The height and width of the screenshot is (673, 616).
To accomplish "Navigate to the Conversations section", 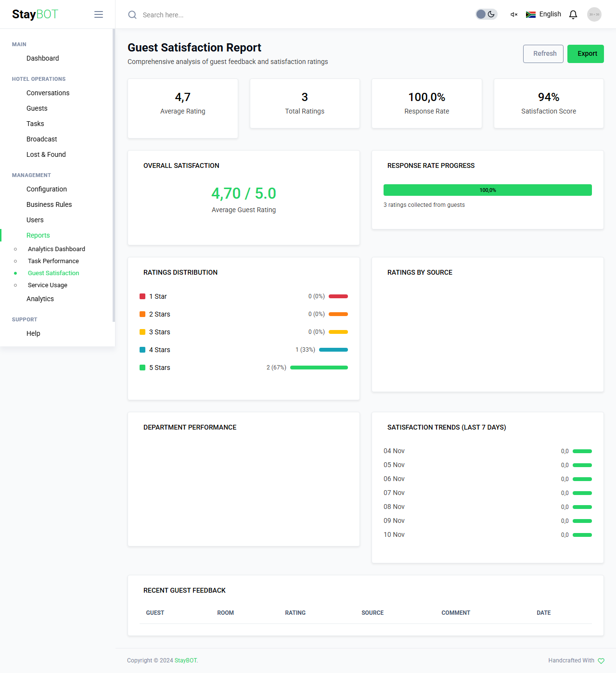I will click(48, 93).
